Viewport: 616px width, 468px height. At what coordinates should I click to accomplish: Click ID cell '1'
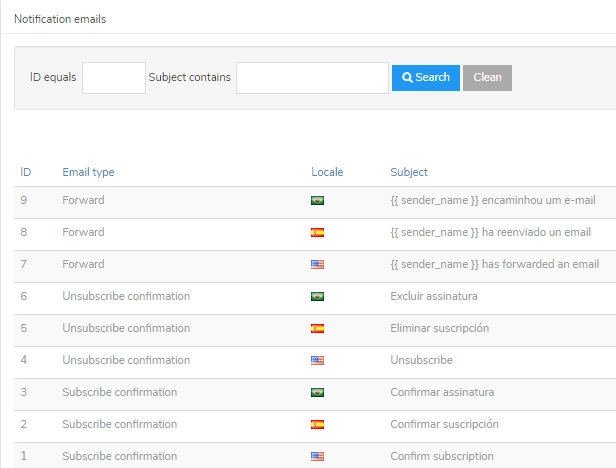[24, 456]
